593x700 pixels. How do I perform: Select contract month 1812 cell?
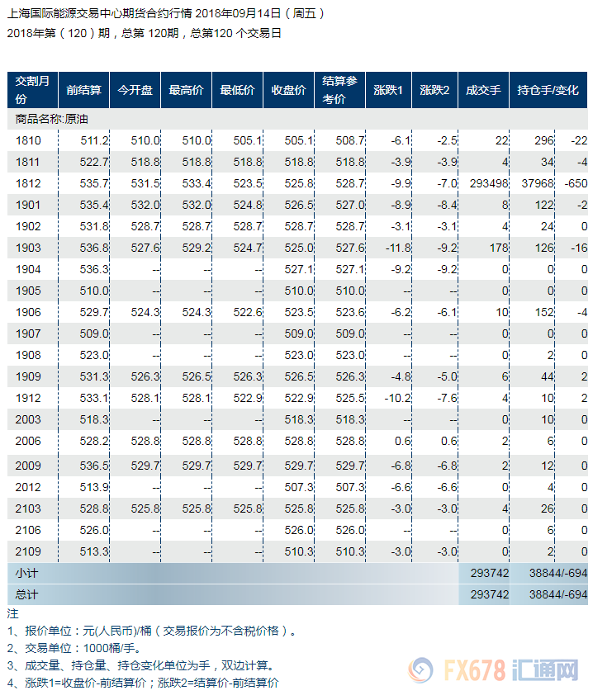tap(29, 183)
